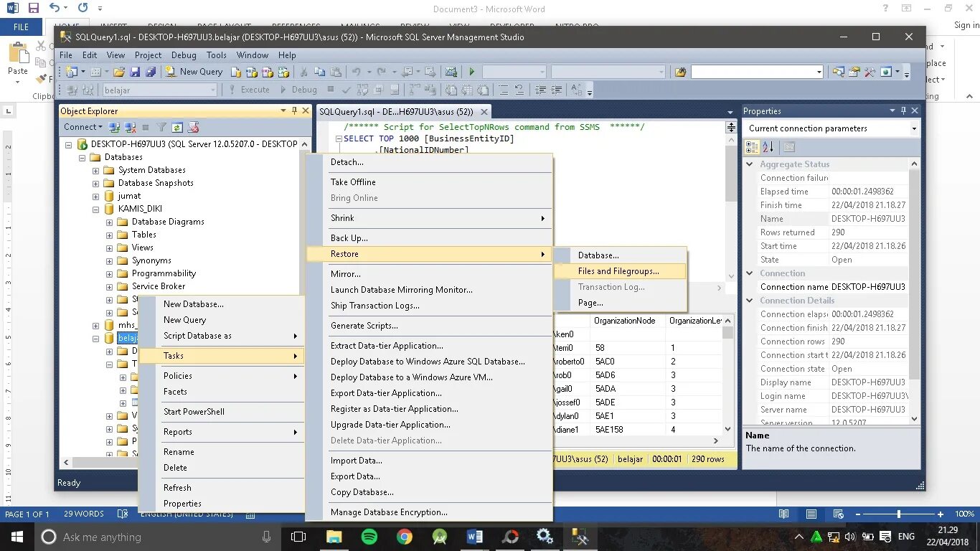Choose Detach... in Tasks menu
The width and height of the screenshot is (980, 551).
429,162
